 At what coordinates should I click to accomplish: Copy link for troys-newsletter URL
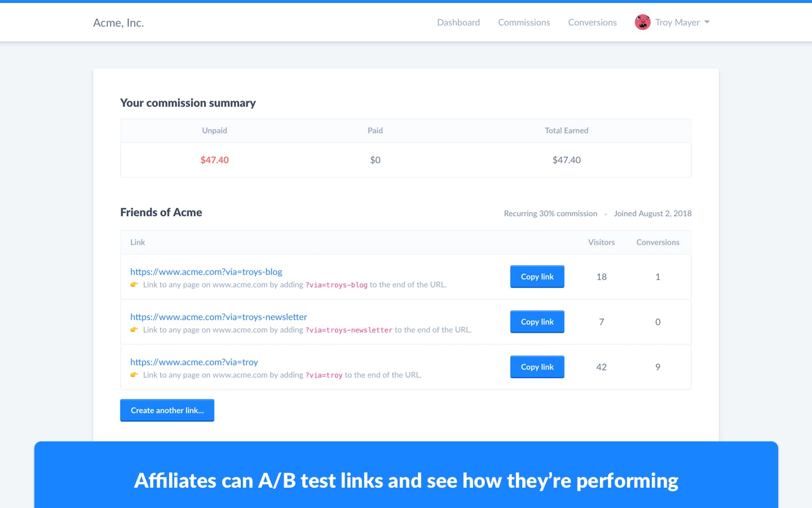pyautogui.click(x=537, y=322)
